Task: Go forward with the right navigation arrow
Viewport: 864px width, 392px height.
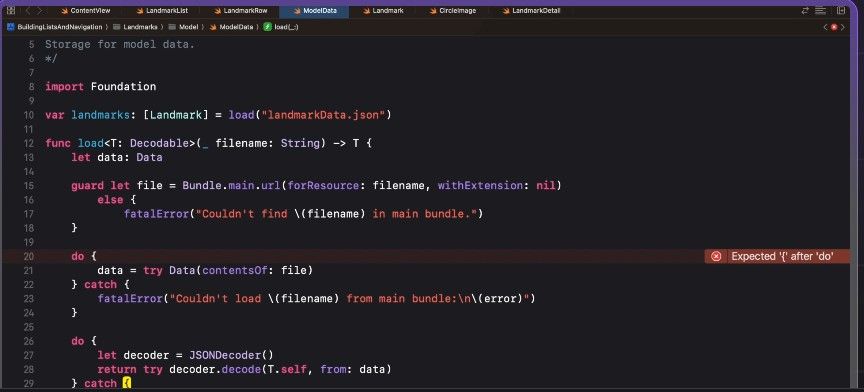Action: pos(40,10)
